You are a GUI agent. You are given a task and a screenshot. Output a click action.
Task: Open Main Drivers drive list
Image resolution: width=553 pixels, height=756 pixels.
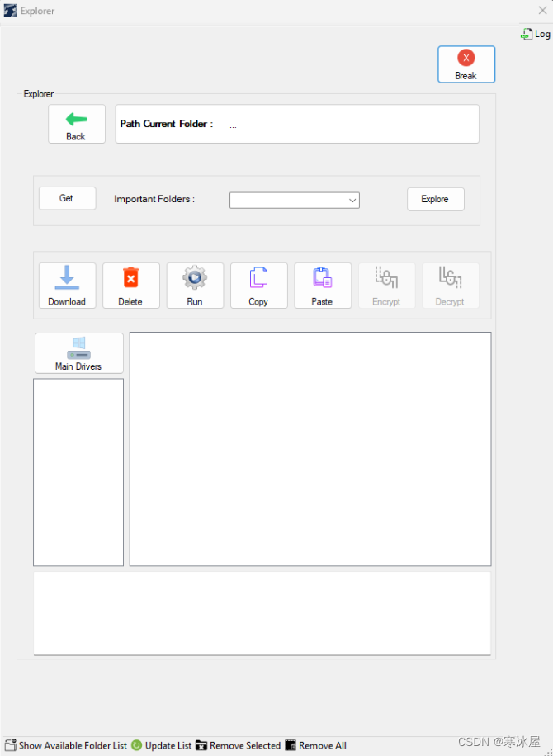[79, 353]
